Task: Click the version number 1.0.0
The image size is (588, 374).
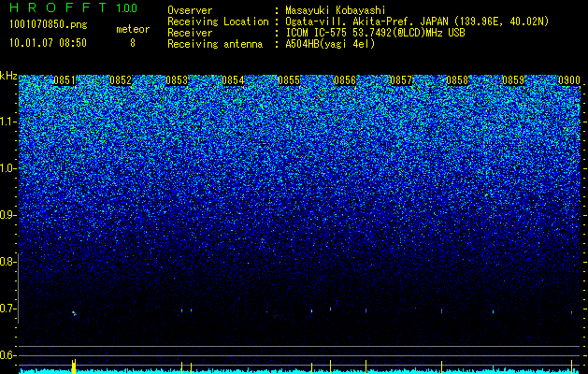Action: coord(126,8)
